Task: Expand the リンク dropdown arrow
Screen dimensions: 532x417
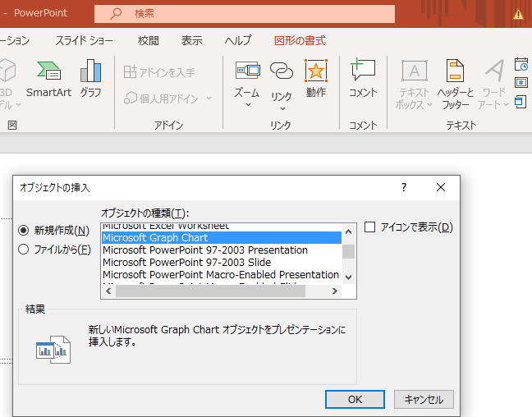Action: tap(282, 108)
